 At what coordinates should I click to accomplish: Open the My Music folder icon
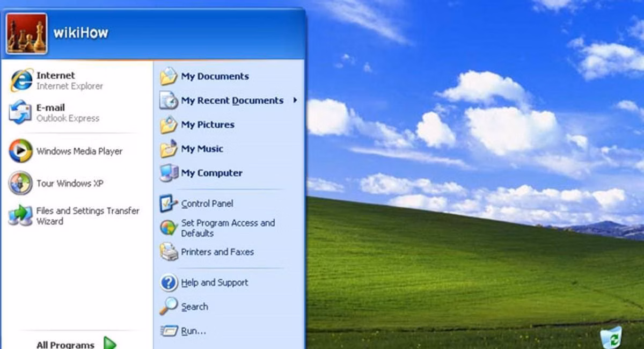click(x=169, y=149)
